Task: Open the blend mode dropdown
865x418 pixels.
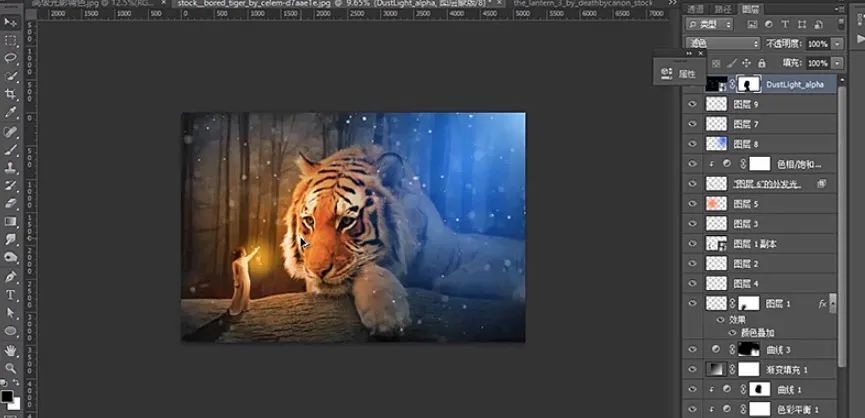Action: (724, 44)
